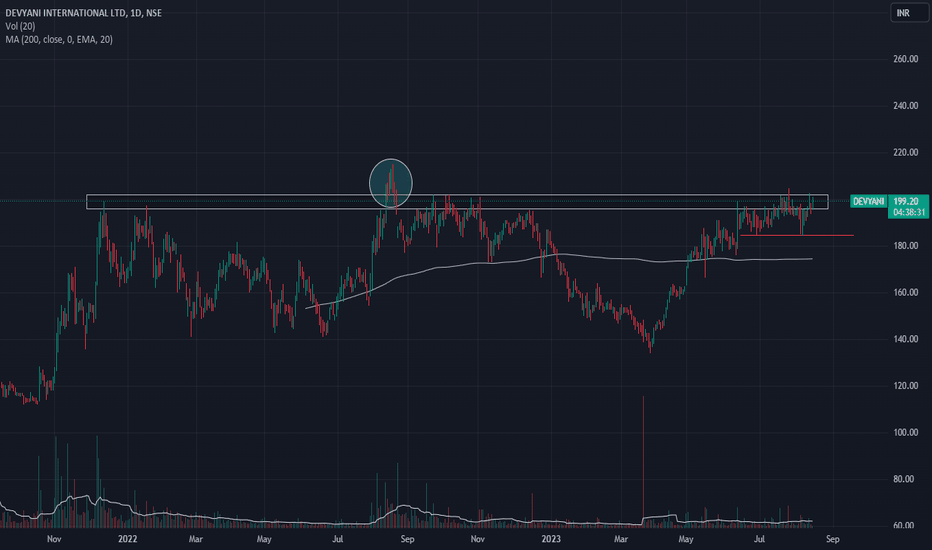This screenshot has height=550, width=932.
Task: Click the Sep label at the axis end
Action: pos(833,539)
